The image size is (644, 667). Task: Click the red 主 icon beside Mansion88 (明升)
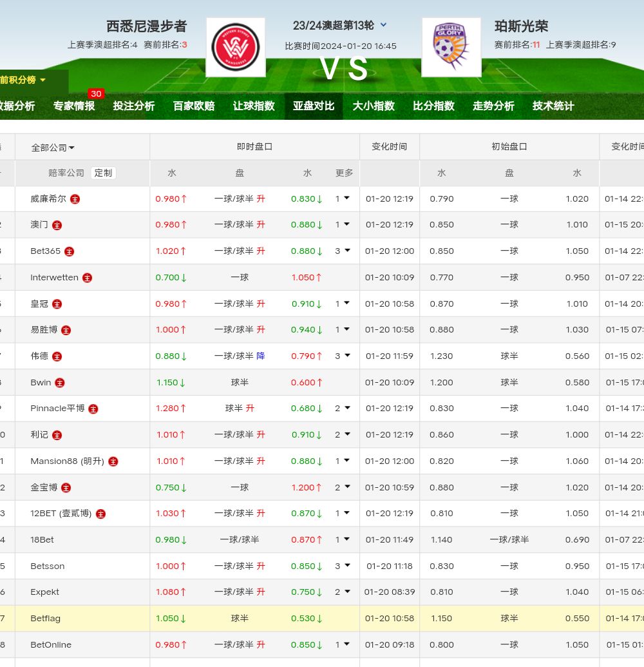(x=113, y=461)
